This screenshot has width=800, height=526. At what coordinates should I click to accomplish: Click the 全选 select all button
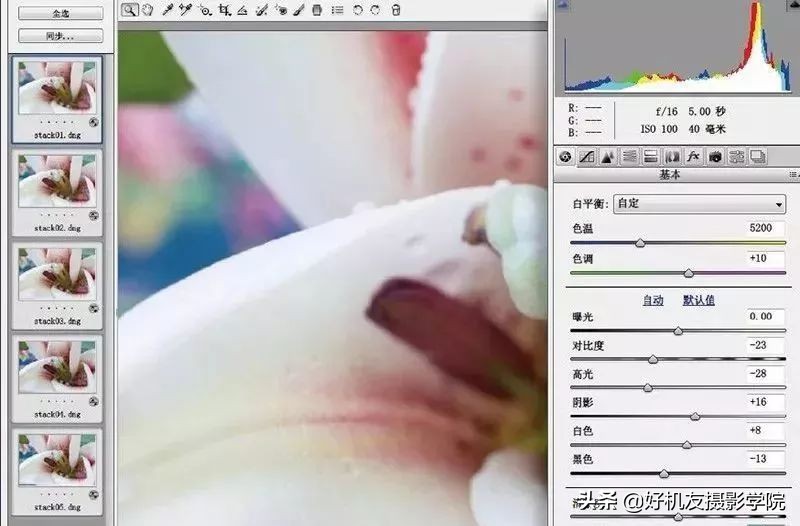tap(61, 14)
